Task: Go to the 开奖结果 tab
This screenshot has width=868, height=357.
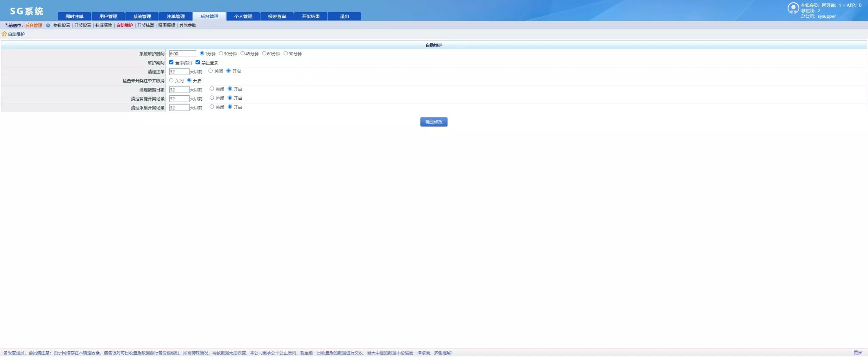Action: [x=311, y=16]
